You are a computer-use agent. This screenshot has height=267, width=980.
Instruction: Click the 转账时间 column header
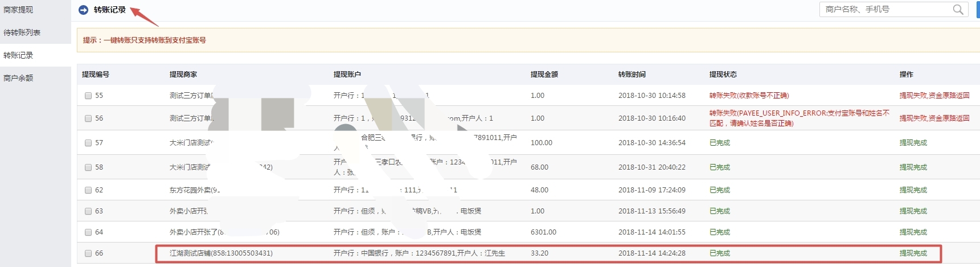(632, 75)
